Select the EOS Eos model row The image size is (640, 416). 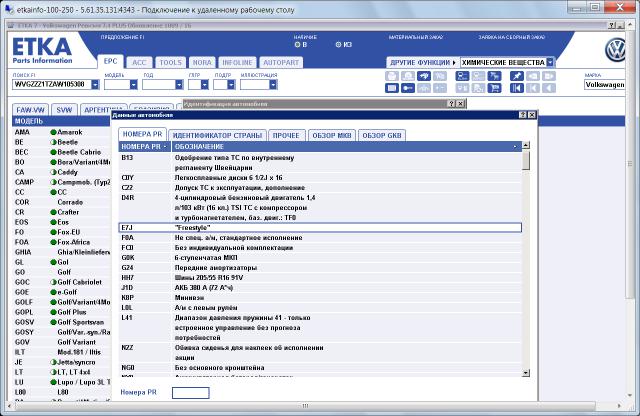point(62,222)
